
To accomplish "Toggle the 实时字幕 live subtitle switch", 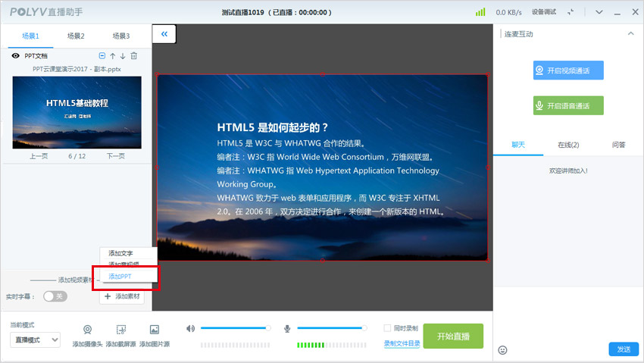I will (55, 296).
